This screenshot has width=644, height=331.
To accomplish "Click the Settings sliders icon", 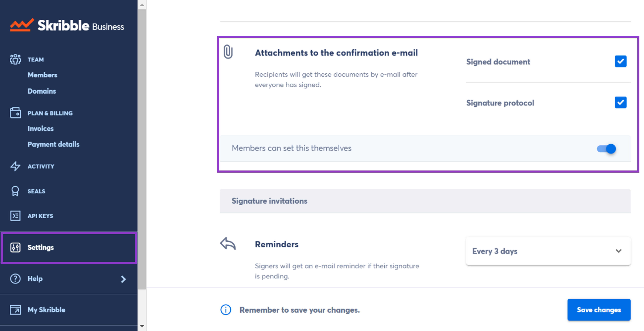I will click(15, 247).
